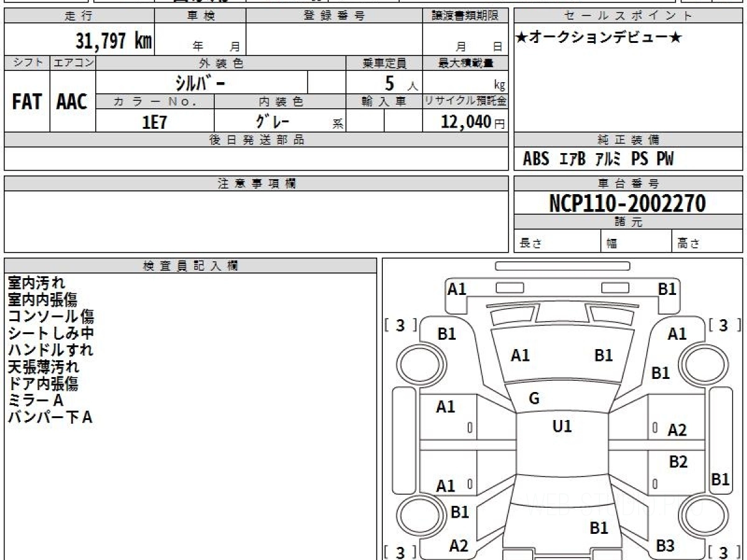Click the B2 damage mark on diagram
This screenshot has height=560, width=747.
coord(678,462)
